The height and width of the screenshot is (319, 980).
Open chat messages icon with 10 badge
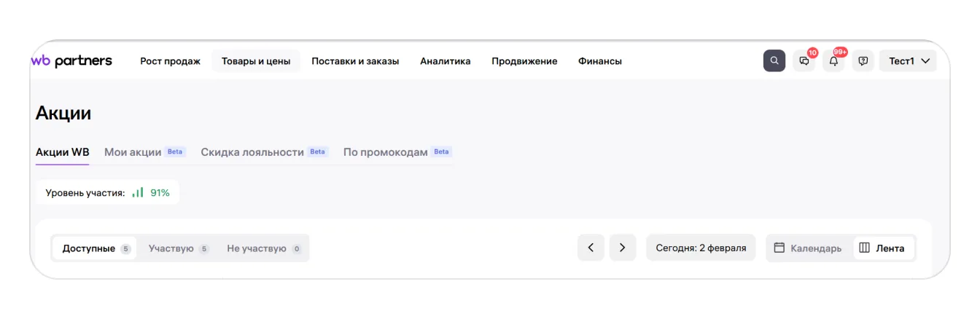(x=804, y=61)
